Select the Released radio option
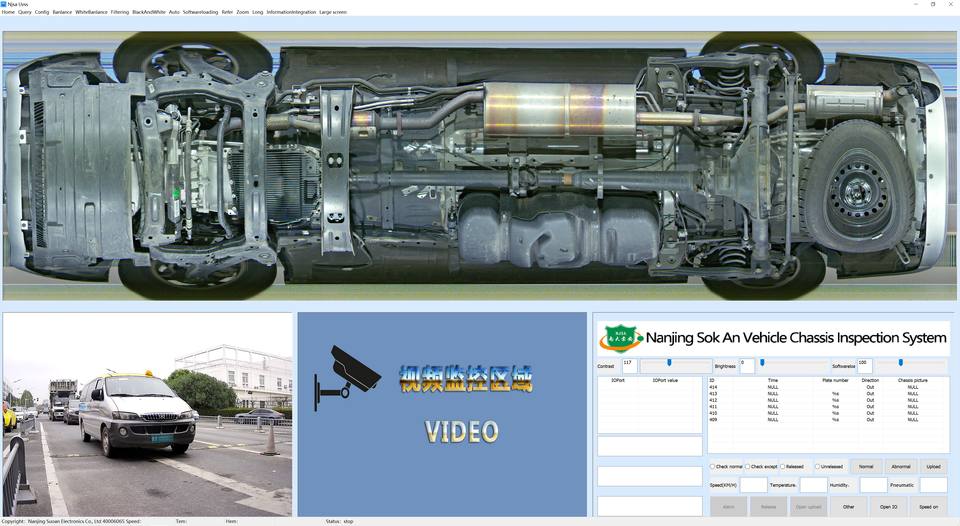Image resolution: width=960 pixels, height=526 pixels. click(x=792, y=467)
